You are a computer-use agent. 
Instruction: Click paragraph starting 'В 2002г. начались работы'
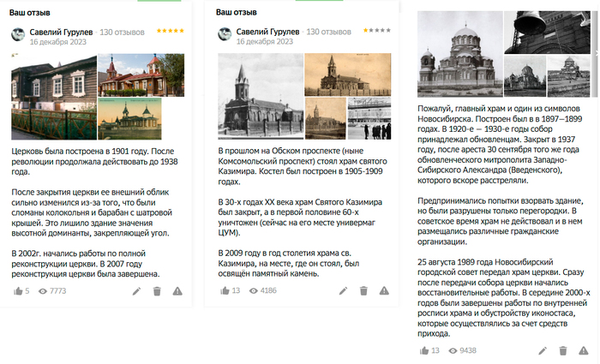pyautogui.click(x=86, y=264)
